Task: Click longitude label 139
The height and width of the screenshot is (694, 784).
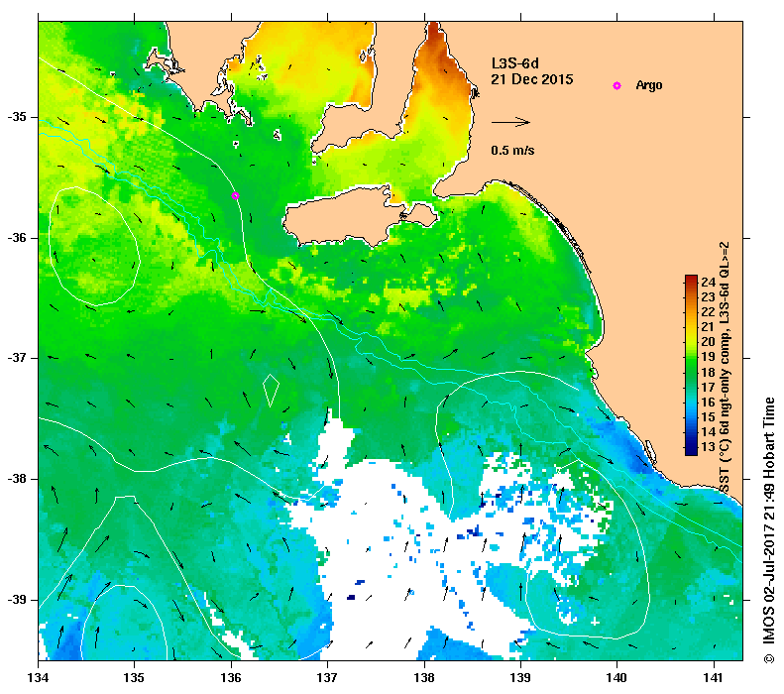Action: 520,678
